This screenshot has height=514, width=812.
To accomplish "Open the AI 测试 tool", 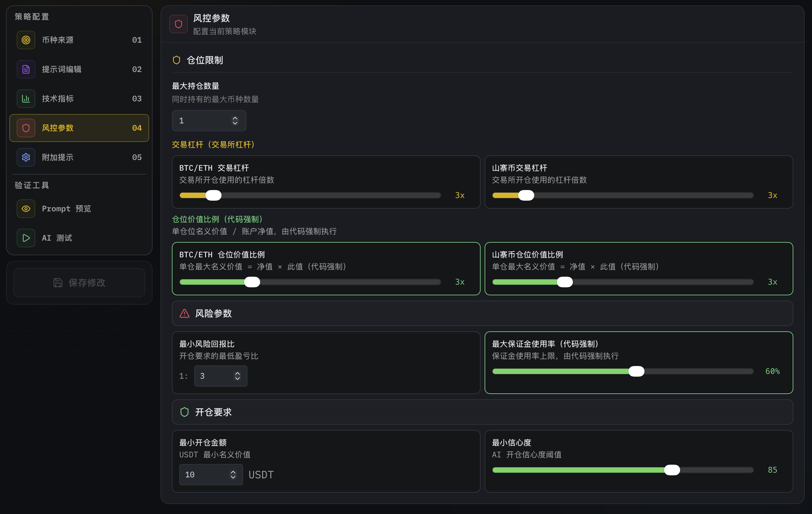I will click(x=79, y=238).
